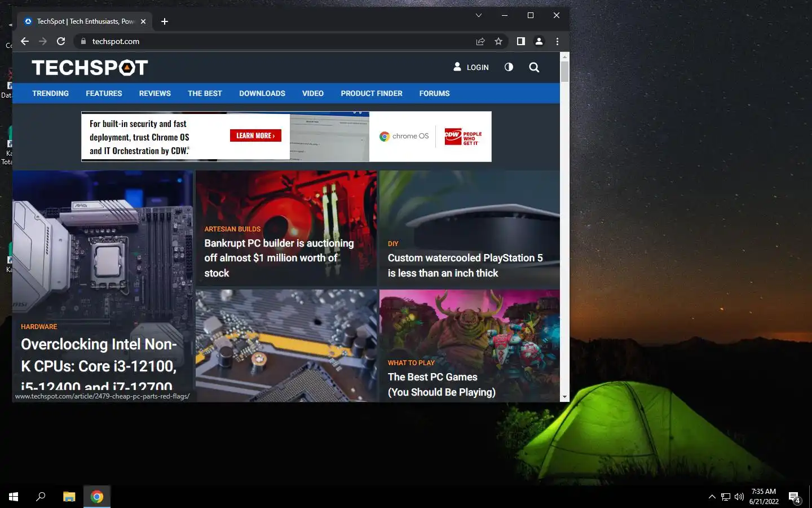Image resolution: width=812 pixels, height=508 pixels.
Task: Open taskbar search magnifier
Action: 41,497
